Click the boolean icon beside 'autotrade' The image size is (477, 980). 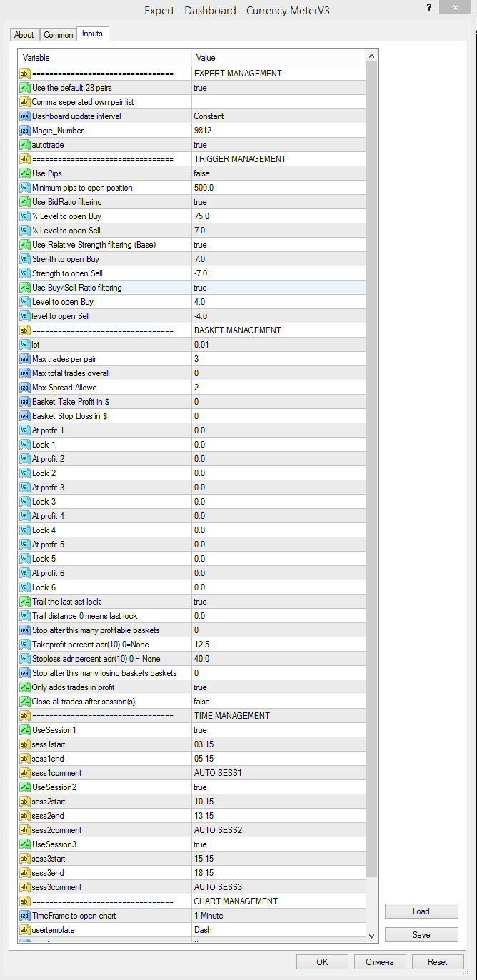click(24, 145)
